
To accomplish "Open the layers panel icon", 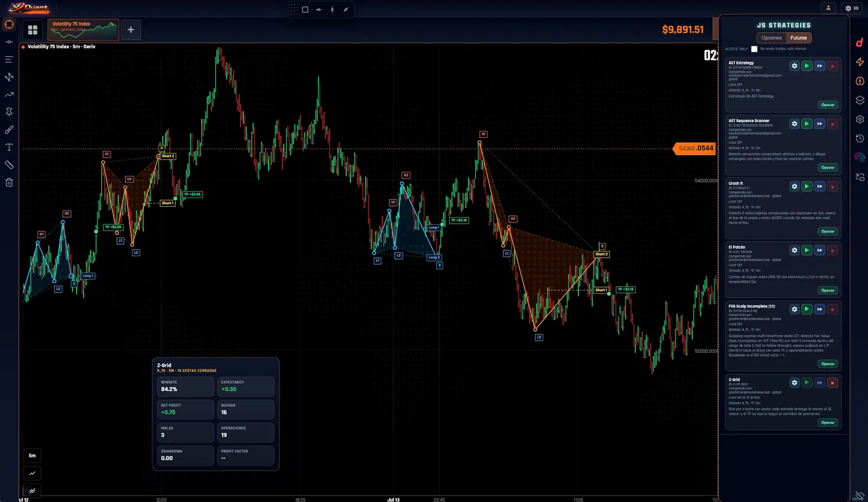I will tap(860, 100).
